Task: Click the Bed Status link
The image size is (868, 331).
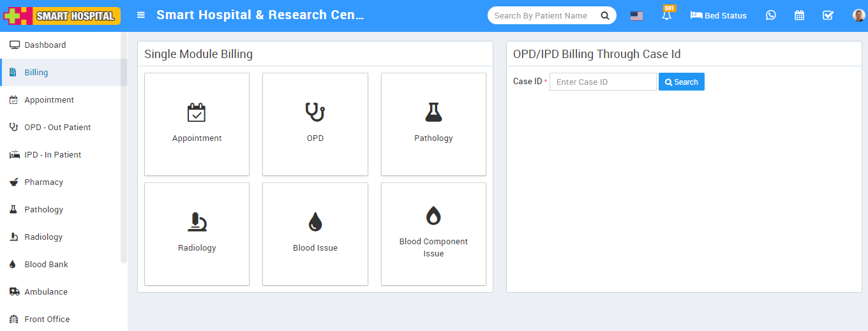Action: (x=718, y=15)
